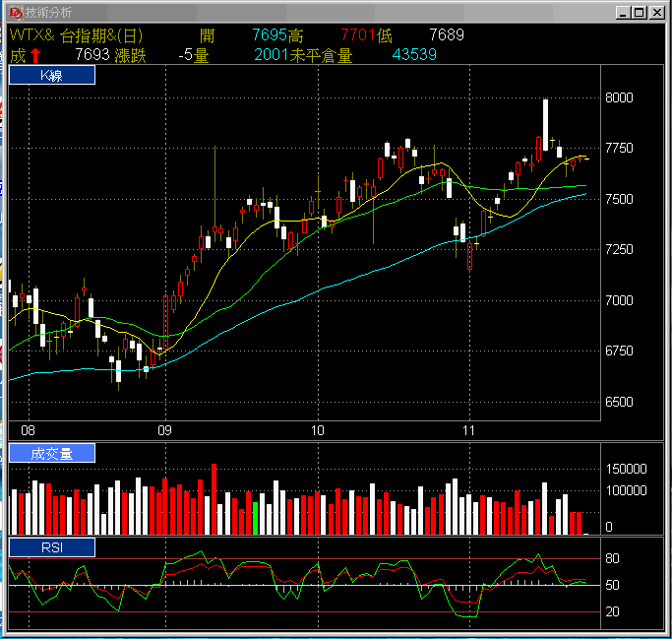This screenshot has height=639, width=672.
Task: Click the high price value 7701
Action: (358, 34)
